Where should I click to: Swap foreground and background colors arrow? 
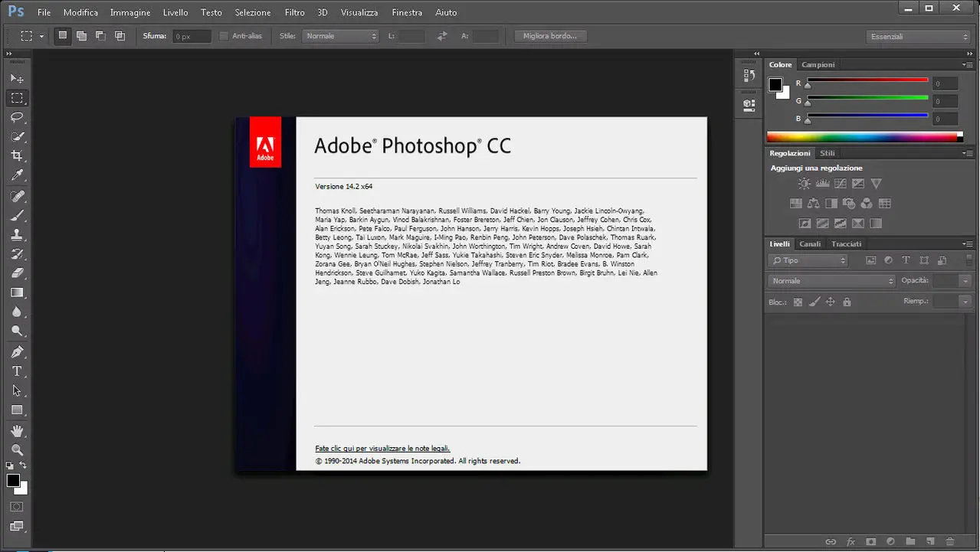(x=23, y=465)
